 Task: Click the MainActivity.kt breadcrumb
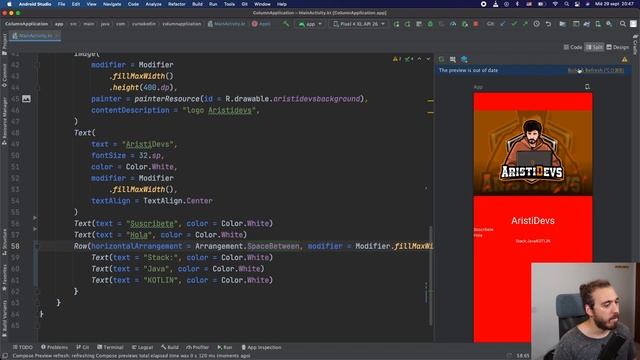[x=227, y=24]
